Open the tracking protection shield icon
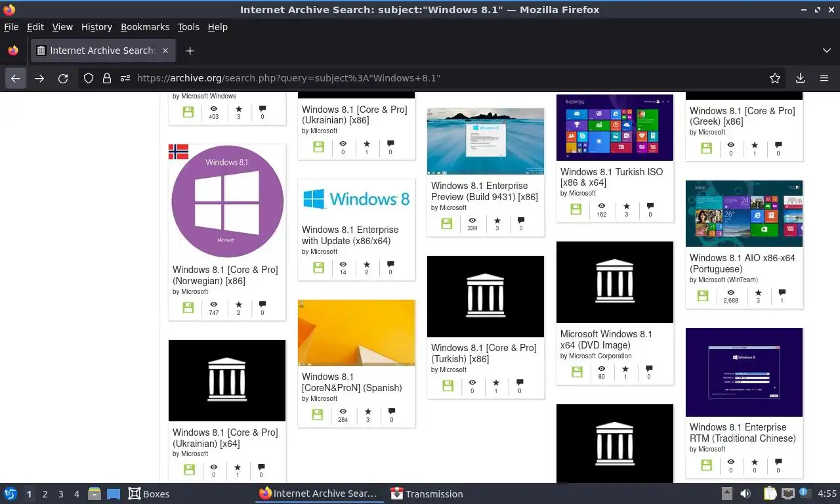 click(89, 78)
